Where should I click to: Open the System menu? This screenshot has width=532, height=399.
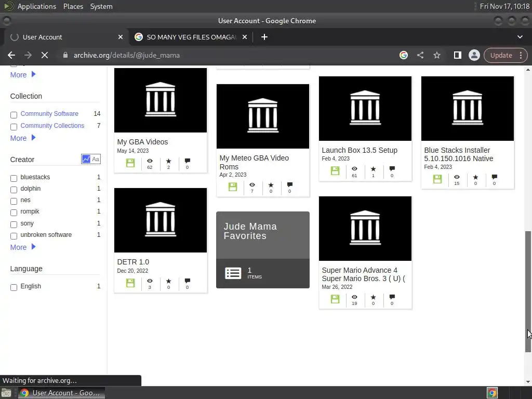[101, 6]
